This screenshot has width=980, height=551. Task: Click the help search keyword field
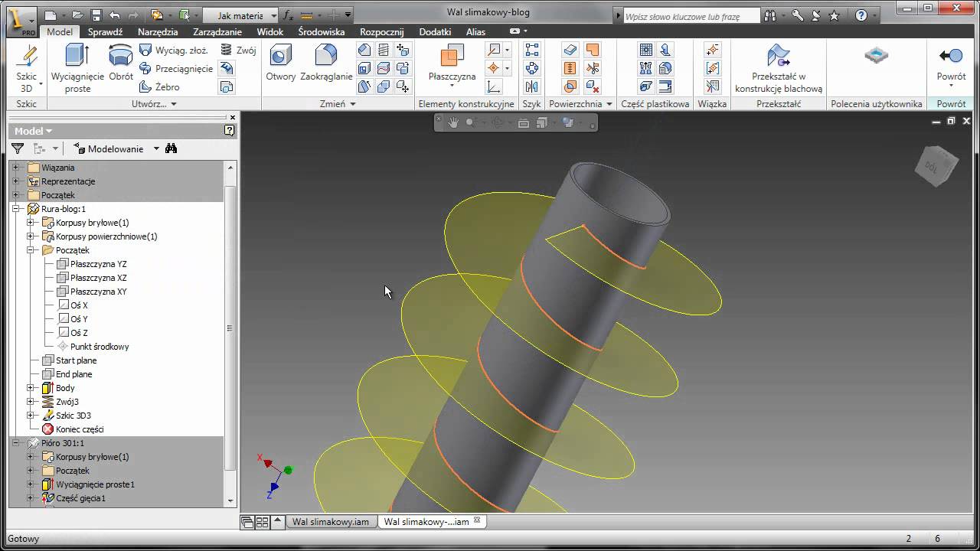[x=691, y=15]
